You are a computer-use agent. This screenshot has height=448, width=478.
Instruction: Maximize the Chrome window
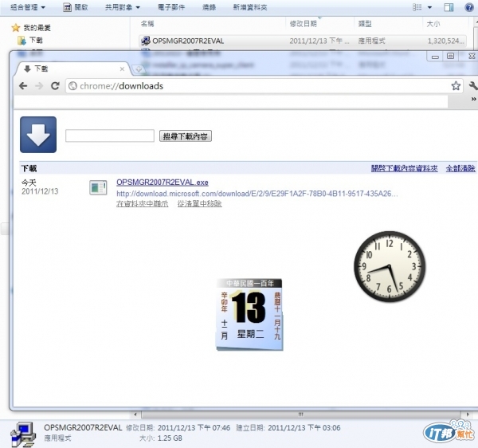[x=450, y=56]
